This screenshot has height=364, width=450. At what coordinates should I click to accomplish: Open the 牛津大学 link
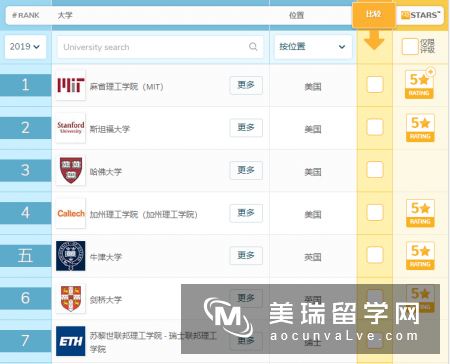106,257
